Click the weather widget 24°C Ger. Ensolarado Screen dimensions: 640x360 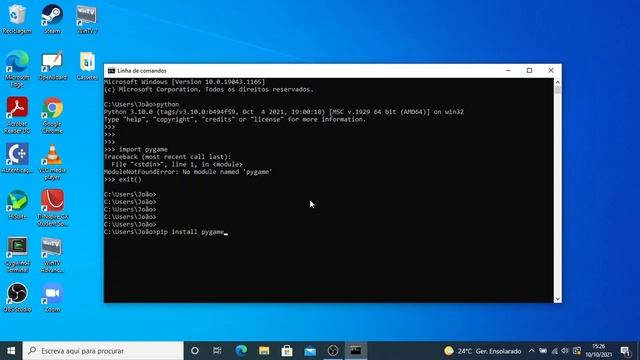pyautogui.click(x=483, y=351)
